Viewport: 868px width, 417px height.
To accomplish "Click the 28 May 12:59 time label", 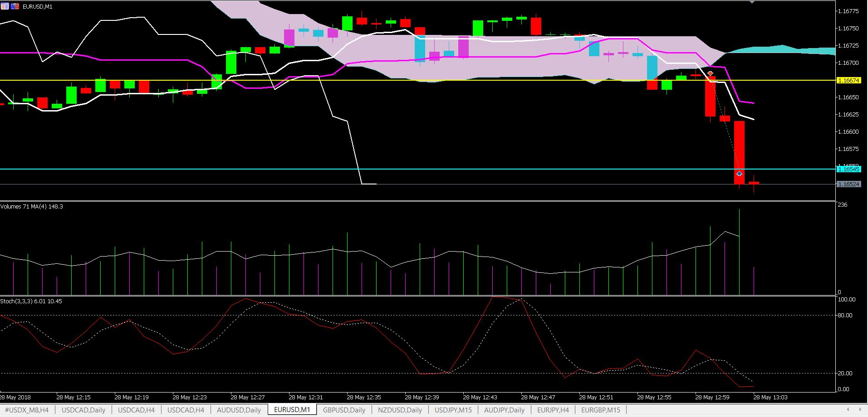I will (712, 398).
